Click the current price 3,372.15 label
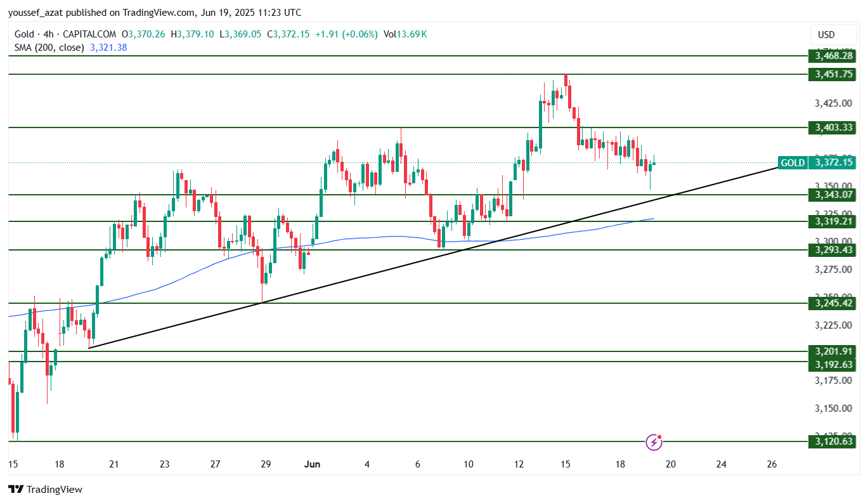The height and width of the screenshot is (503, 868). click(833, 163)
